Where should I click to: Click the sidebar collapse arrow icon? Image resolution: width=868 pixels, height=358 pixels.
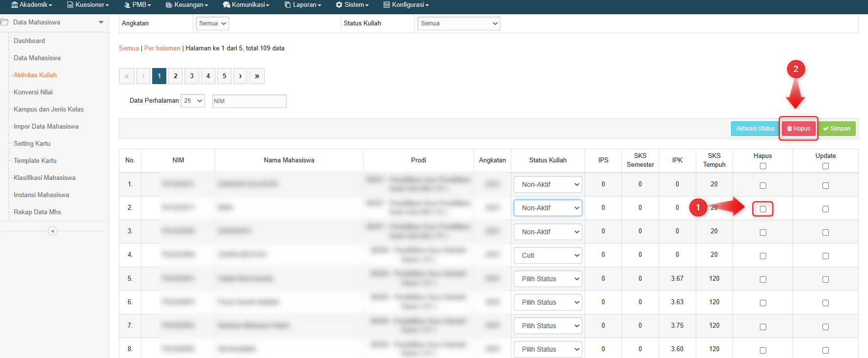point(52,231)
